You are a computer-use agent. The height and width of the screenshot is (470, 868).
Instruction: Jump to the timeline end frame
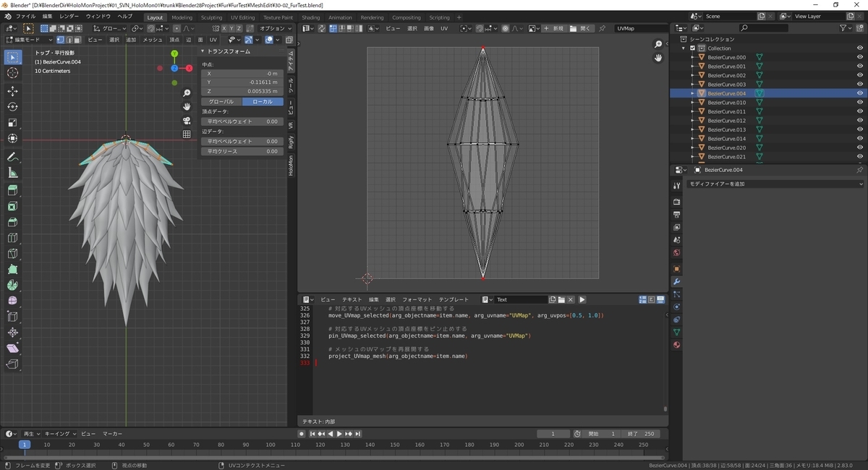[x=357, y=434]
